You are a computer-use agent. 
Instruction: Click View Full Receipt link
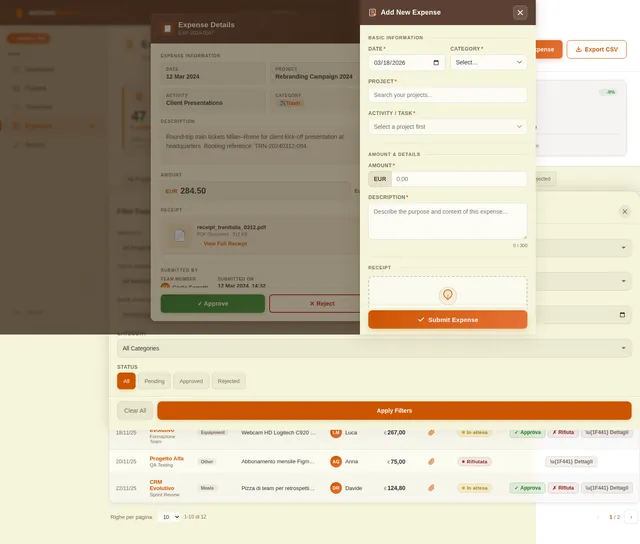224,243
